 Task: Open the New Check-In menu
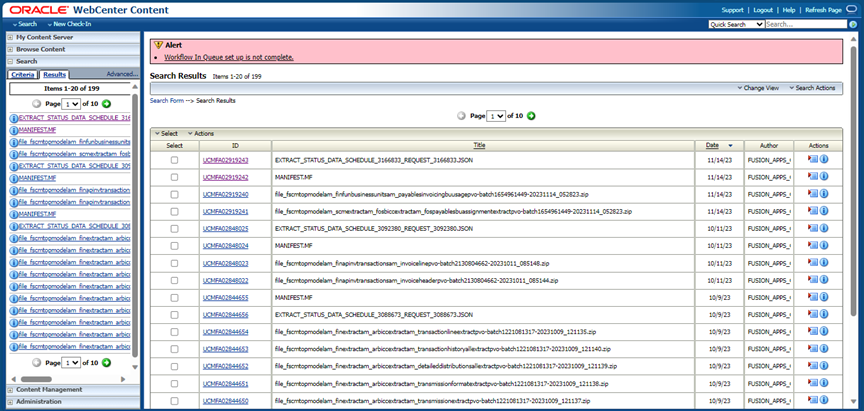pos(69,24)
